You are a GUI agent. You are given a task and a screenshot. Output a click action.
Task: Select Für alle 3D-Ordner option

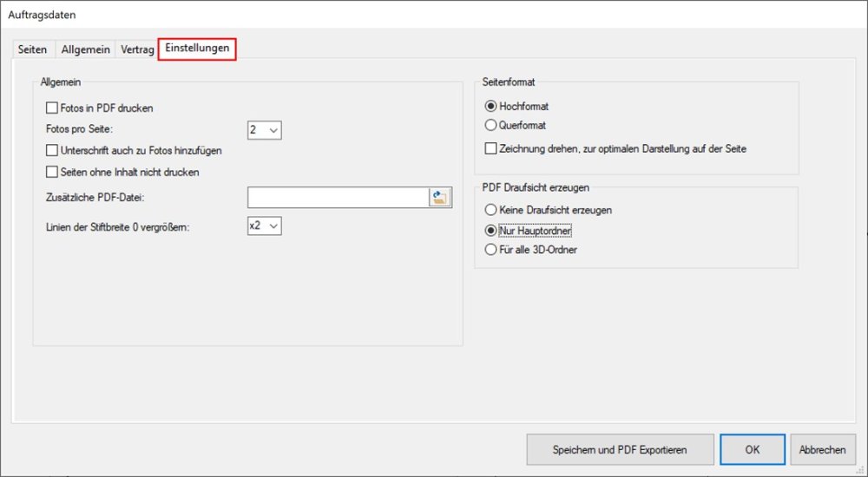tap(491, 251)
